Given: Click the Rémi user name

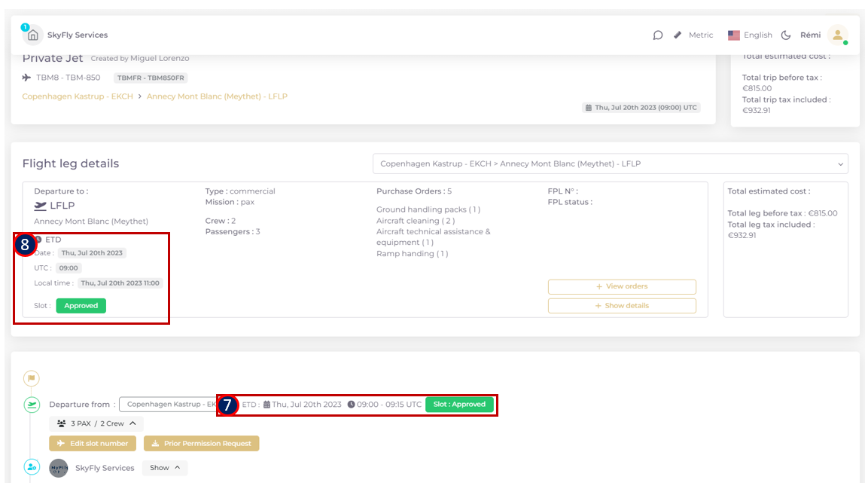Looking at the screenshot, I should pyautogui.click(x=811, y=35).
